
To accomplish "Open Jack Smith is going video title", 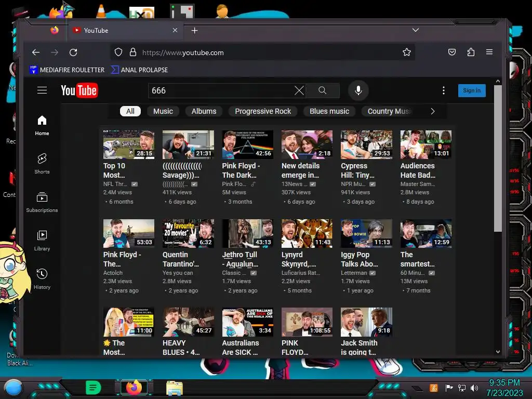I will (x=359, y=348).
